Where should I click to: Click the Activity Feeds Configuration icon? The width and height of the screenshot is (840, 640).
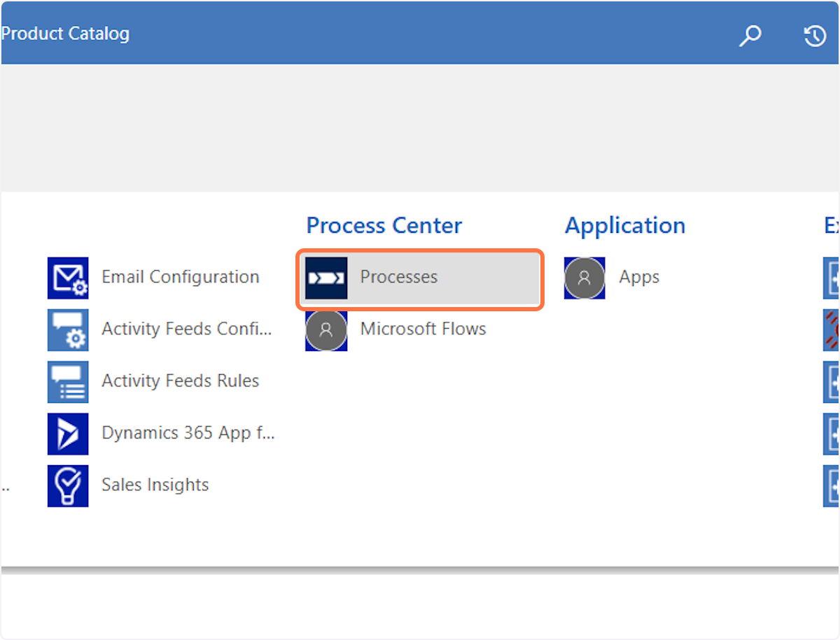coord(68,329)
